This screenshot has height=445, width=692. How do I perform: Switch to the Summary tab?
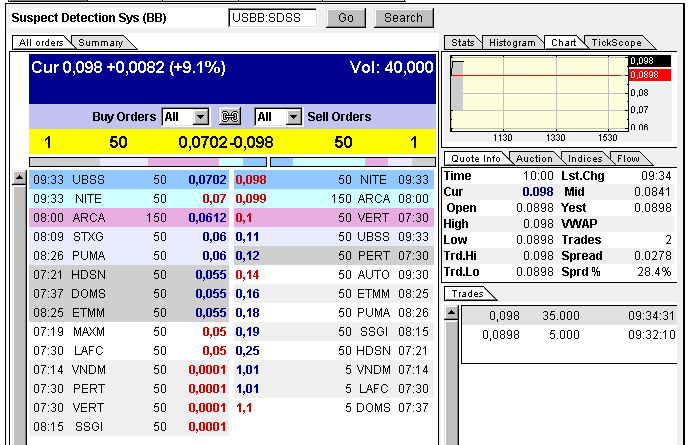pyautogui.click(x=100, y=43)
